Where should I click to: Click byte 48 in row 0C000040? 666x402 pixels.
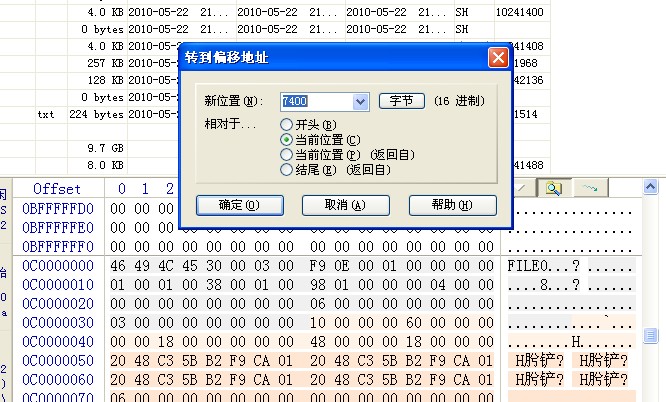click(x=318, y=342)
